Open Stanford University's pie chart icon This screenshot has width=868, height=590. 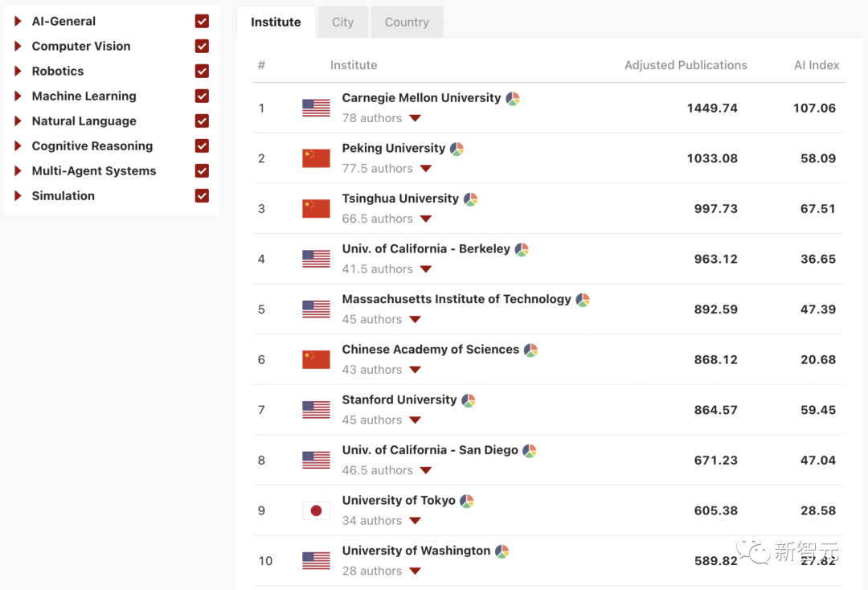[x=469, y=400]
